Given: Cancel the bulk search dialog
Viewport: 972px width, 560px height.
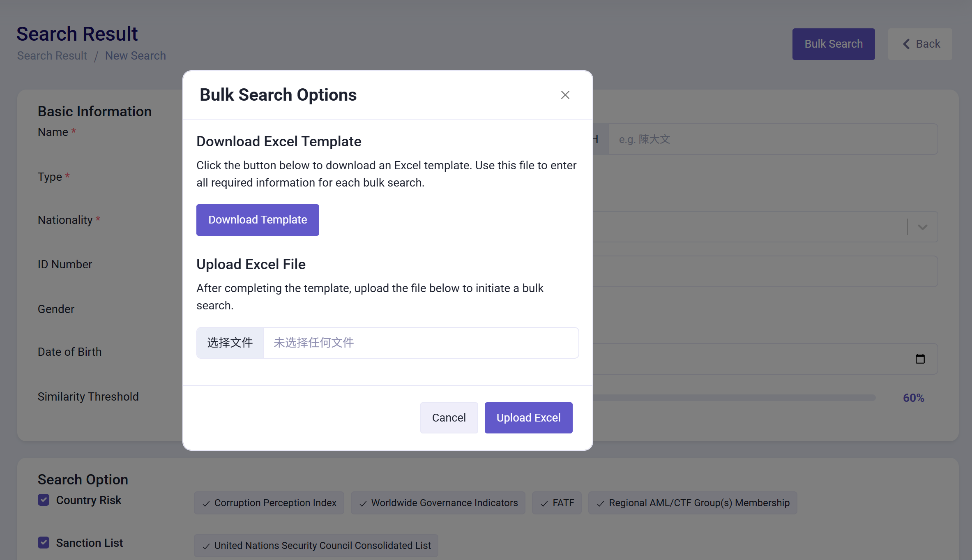Looking at the screenshot, I should (x=449, y=417).
